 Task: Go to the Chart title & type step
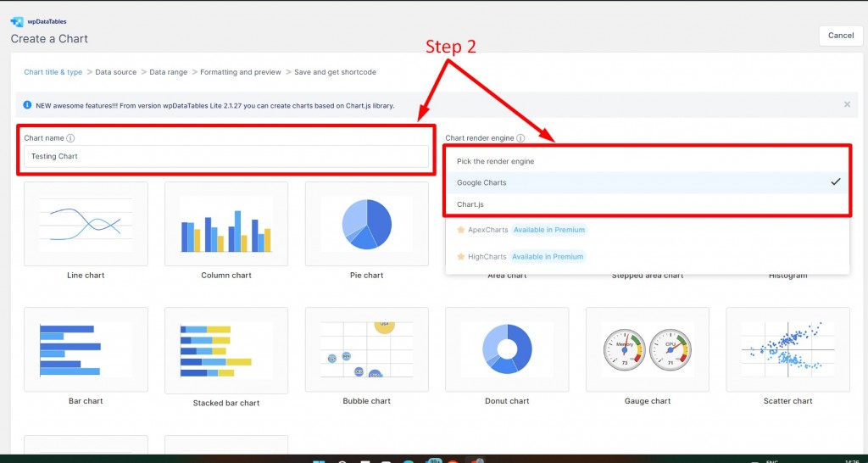coord(53,72)
